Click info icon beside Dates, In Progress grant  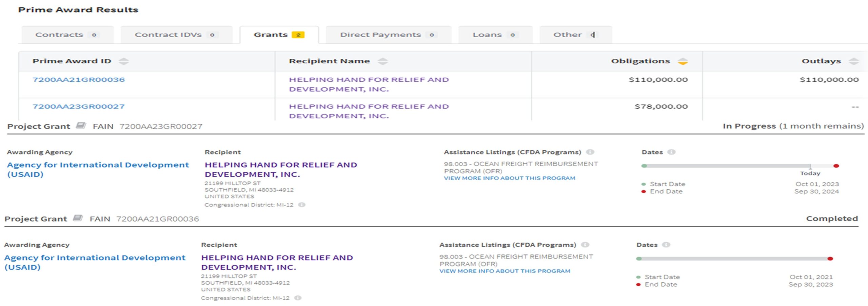(671, 152)
